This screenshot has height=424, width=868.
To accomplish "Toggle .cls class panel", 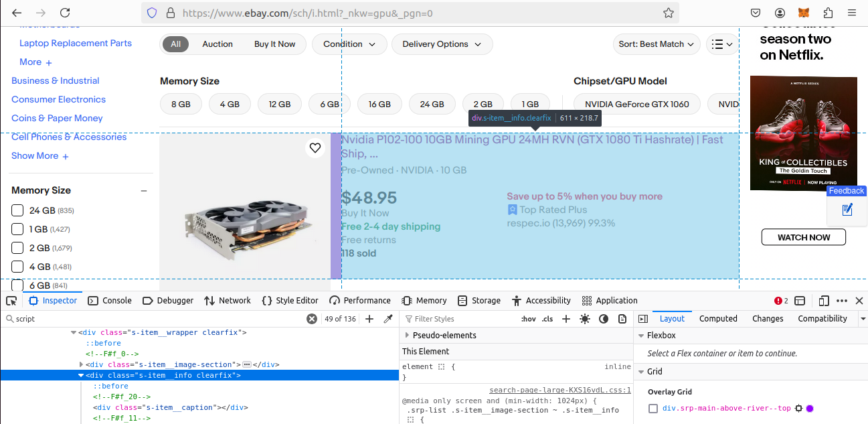I will coord(547,319).
